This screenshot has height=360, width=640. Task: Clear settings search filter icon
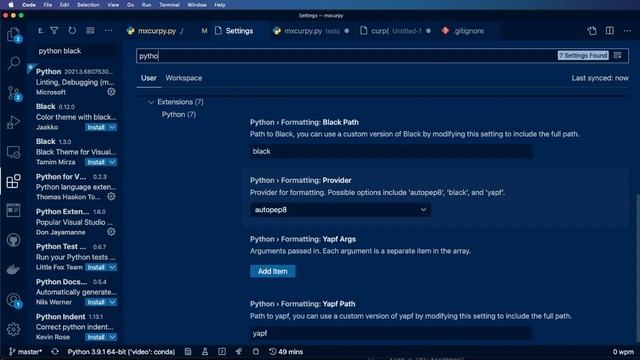tap(618, 56)
